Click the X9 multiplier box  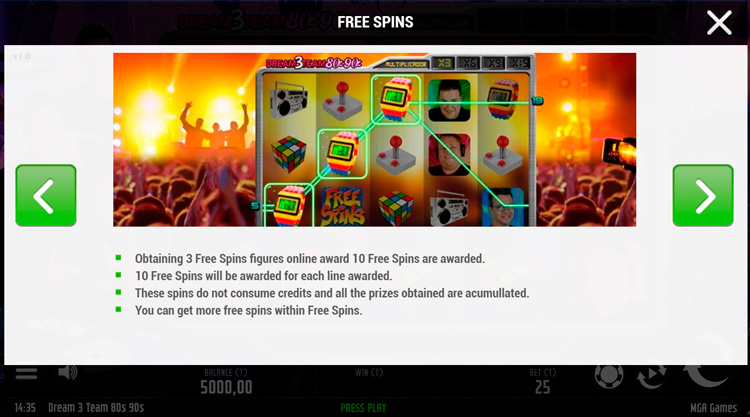tap(495, 63)
